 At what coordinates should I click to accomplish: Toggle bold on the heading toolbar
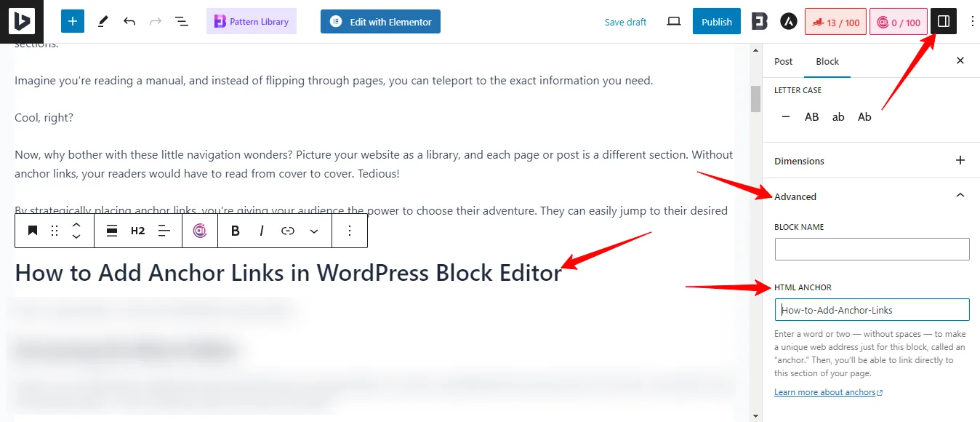click(x=236, y=231)
